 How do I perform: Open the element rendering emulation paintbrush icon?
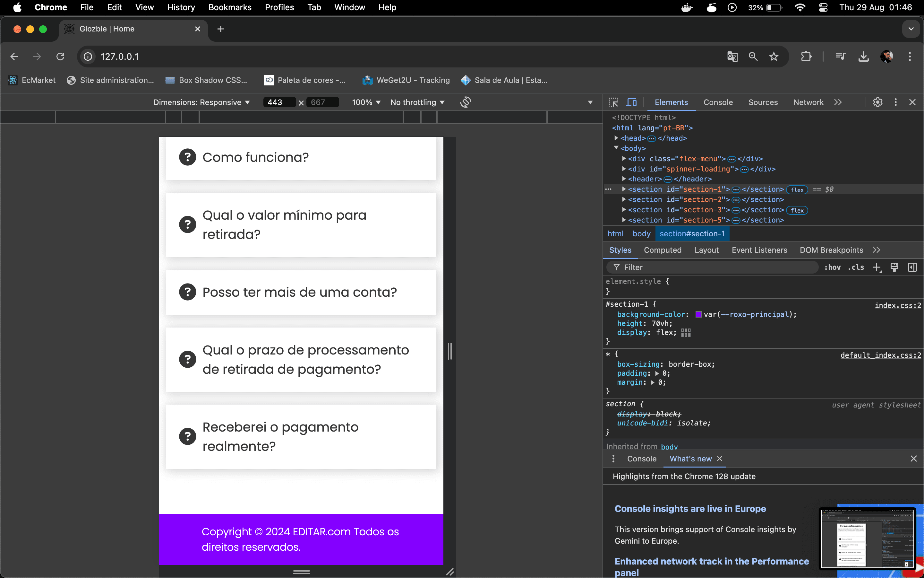pos(894,267)
